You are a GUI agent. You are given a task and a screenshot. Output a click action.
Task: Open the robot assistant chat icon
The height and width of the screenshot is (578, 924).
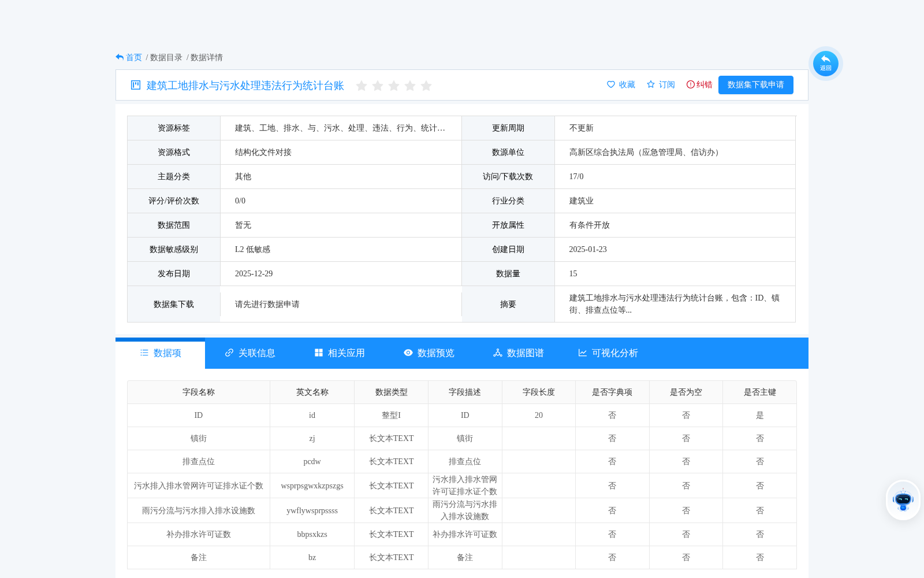pos(903,500)
